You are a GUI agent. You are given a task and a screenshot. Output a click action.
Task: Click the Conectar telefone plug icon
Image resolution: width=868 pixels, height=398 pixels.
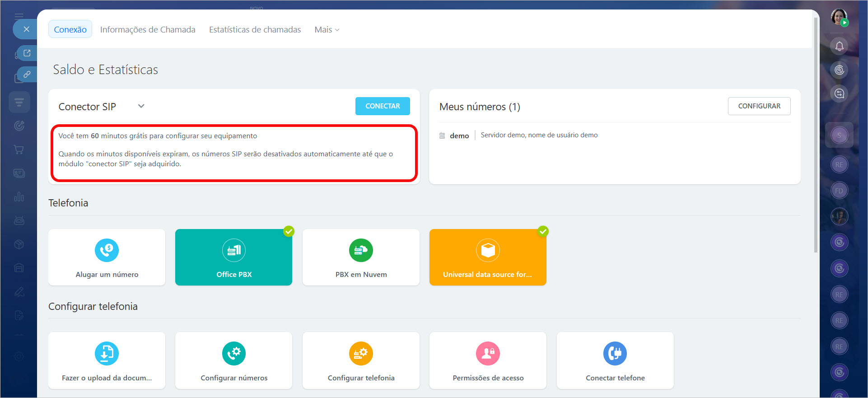click(615, 353)
